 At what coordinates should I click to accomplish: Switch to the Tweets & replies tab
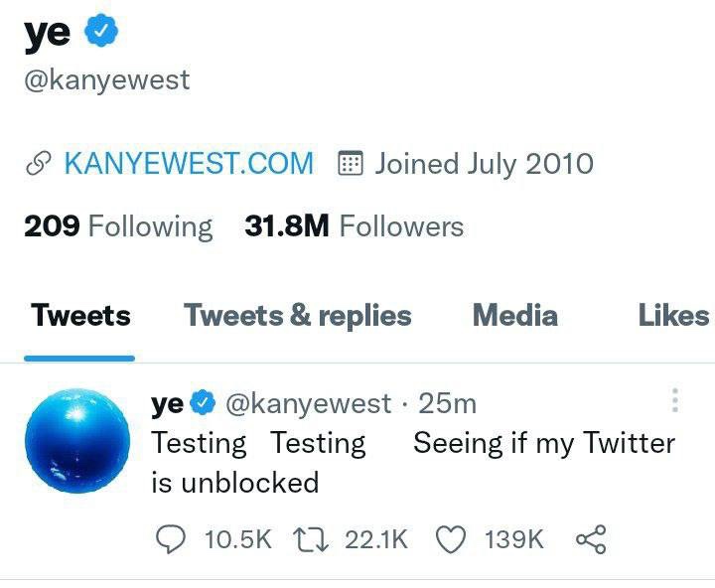297,315
